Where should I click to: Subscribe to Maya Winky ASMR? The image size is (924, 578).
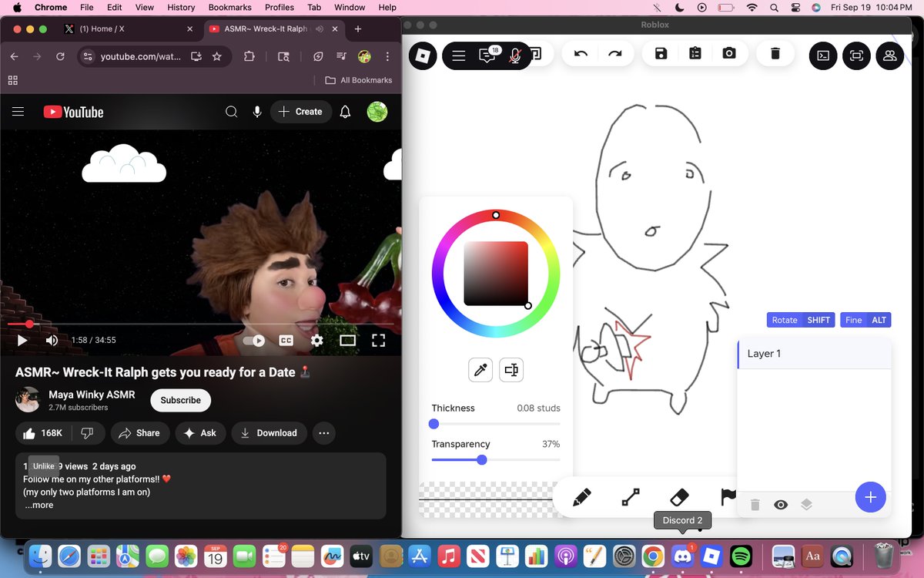point(181,400)
